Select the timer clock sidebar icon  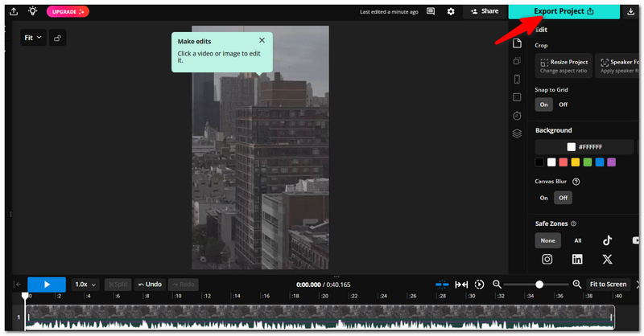pos(517,116)
